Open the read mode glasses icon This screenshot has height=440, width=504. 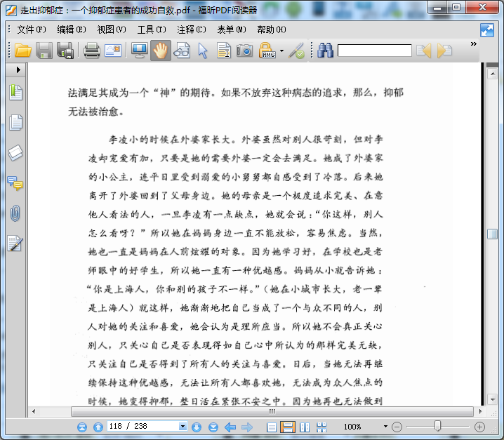[x=182, y=51]
